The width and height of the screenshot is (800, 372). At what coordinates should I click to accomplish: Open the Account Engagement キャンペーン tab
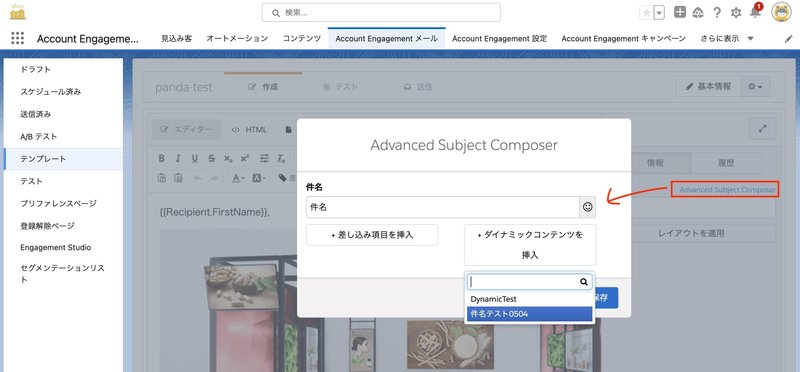[623, 38]
